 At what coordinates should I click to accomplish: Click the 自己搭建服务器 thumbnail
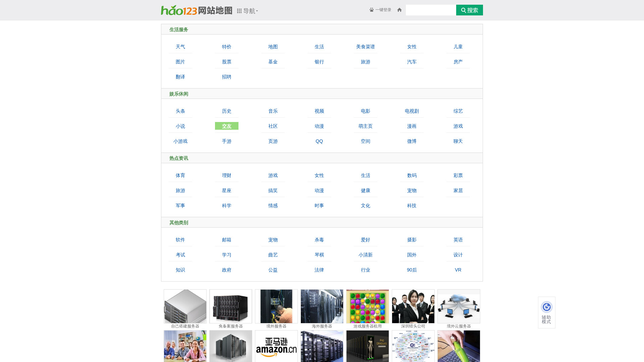pos(185,306)
